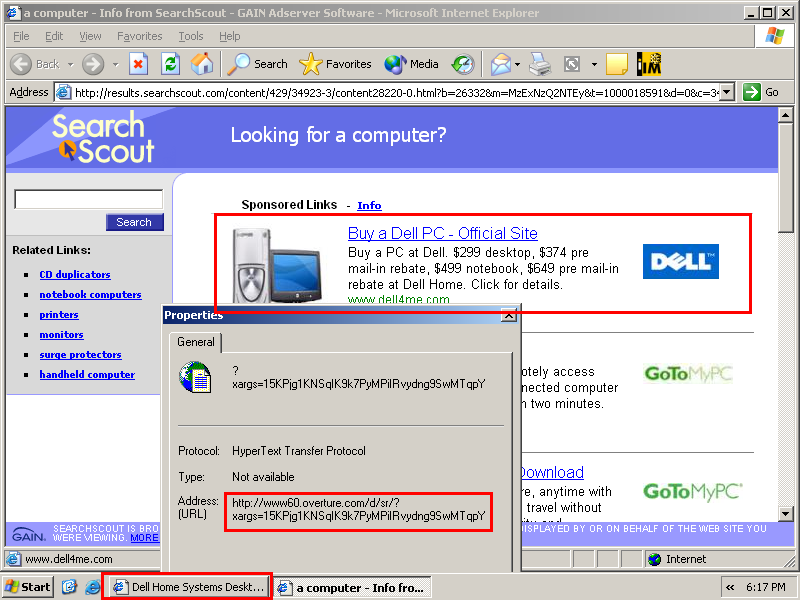
Task: Click the taskbar clock showing 6:17 PM
Action: click(765, 587)
